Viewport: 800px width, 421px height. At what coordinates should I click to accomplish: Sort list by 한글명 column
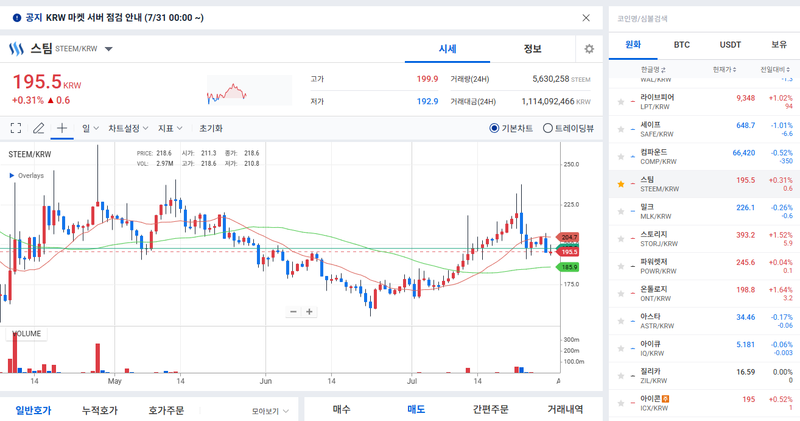coord(653,69)
